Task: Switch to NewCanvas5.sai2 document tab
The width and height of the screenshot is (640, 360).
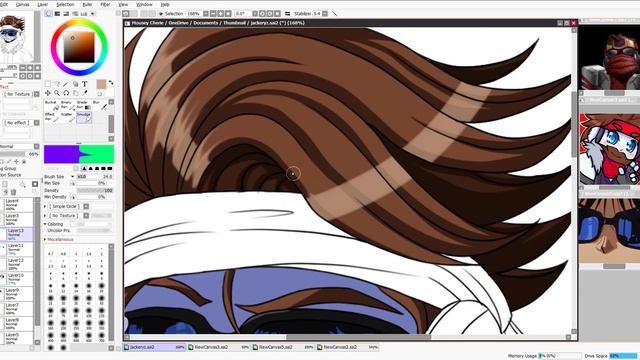Action: [283, 347]
